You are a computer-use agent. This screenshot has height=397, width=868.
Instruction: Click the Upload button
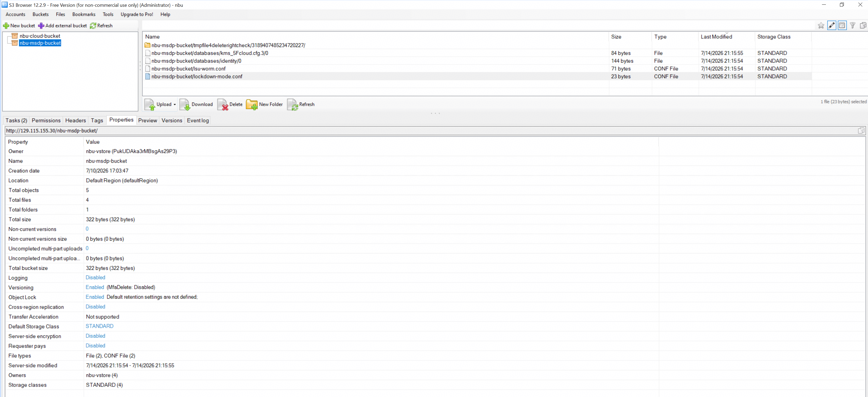tap(158, 104)
